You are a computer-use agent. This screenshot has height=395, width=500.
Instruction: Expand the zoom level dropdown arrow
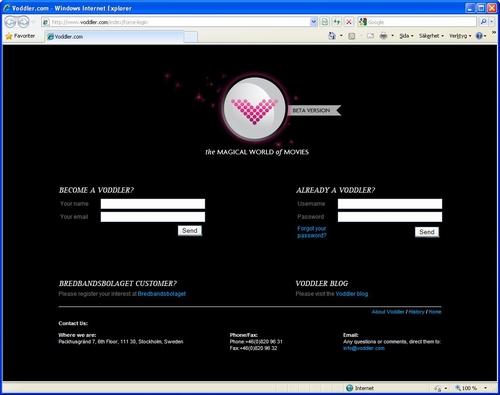tap(485, 388)
